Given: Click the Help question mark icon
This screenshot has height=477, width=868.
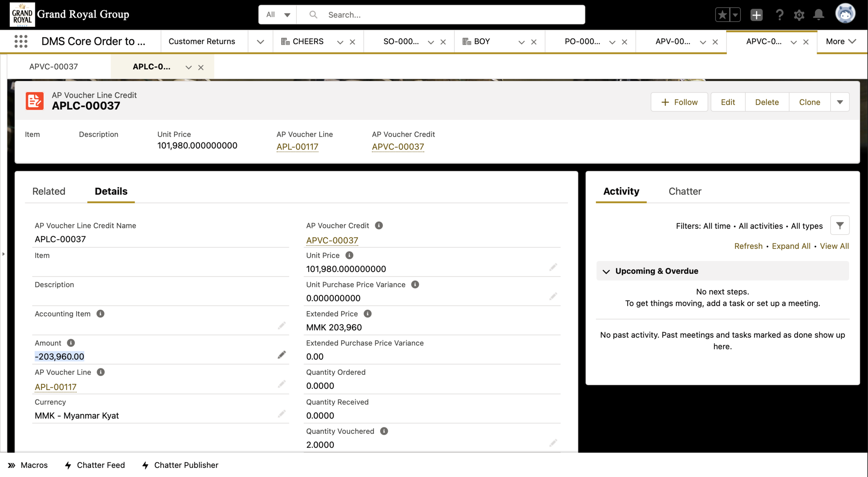Looking at the screenshot, I should 779,15.
